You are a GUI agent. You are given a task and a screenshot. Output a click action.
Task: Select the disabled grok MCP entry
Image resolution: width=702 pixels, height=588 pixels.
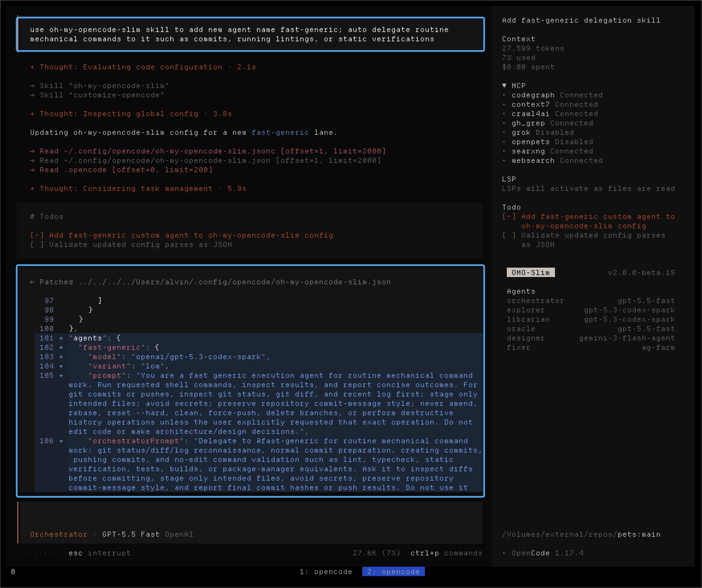coord(538,132)
